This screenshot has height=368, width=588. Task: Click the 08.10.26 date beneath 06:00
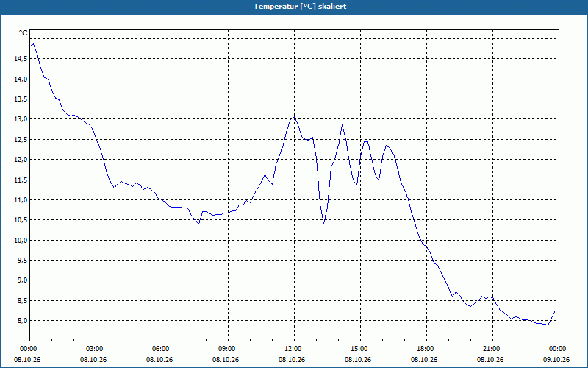tap(159, 360)
